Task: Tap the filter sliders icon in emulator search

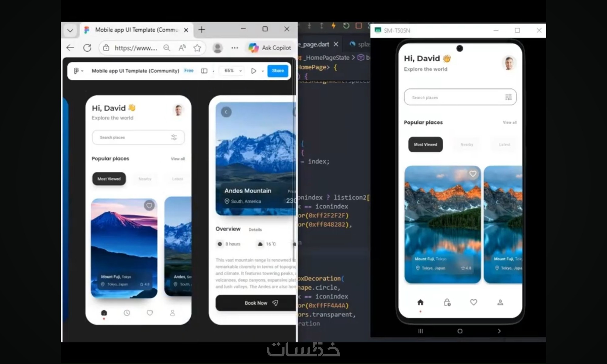Action: 508,97
